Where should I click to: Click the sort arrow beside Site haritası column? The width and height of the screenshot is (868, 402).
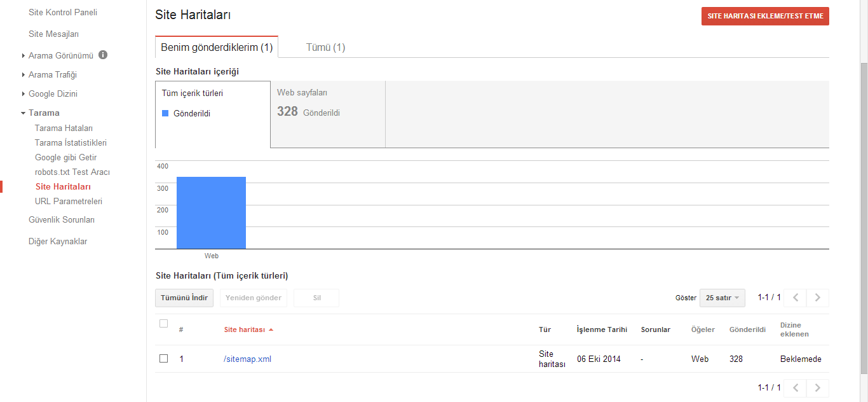271,329
